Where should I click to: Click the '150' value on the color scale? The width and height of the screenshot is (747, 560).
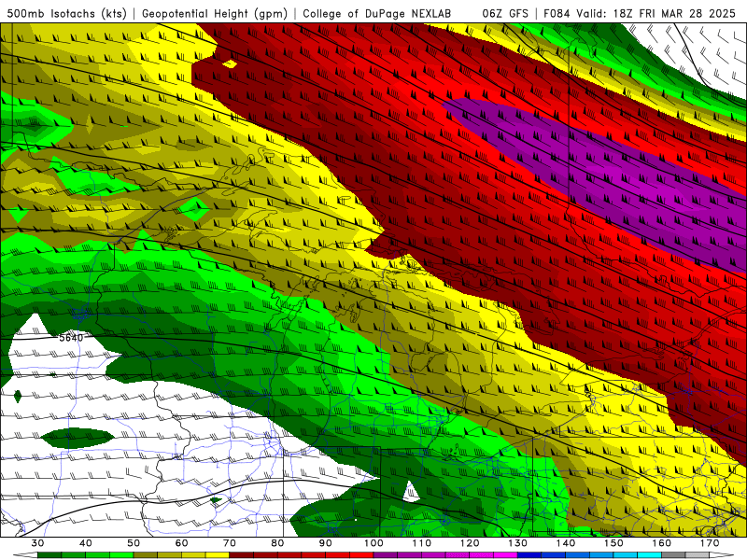(613, 543)
